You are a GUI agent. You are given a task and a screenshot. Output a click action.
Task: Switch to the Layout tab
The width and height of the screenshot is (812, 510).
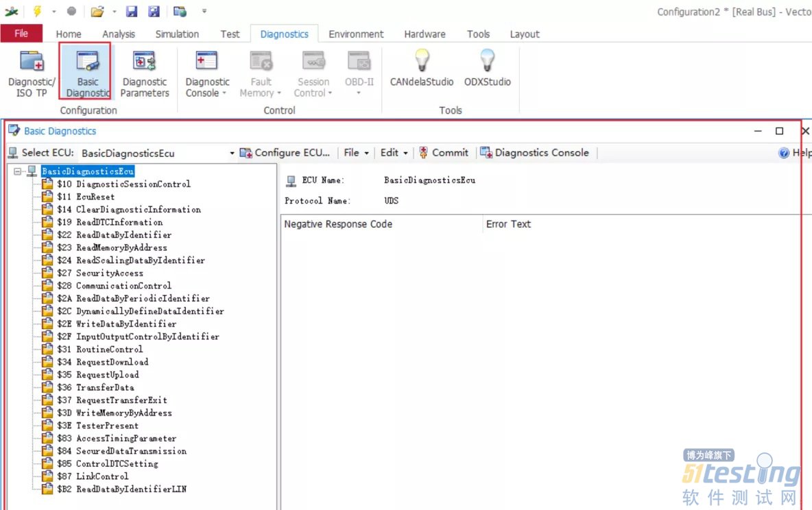coord(525,34)
